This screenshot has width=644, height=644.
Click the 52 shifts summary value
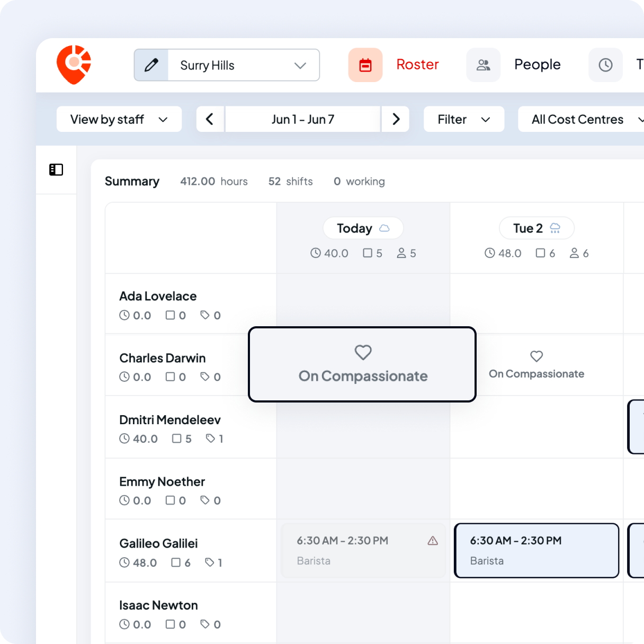point(291,181)
